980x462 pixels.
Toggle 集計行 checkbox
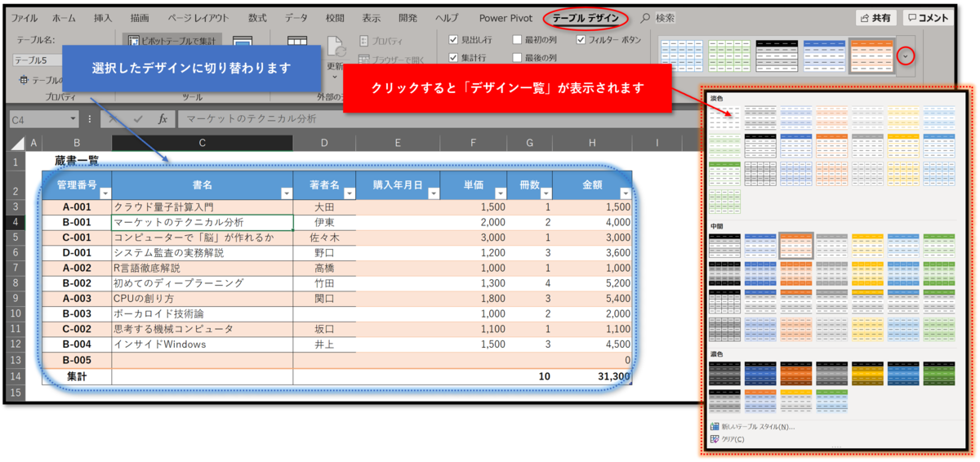(454, 58)
